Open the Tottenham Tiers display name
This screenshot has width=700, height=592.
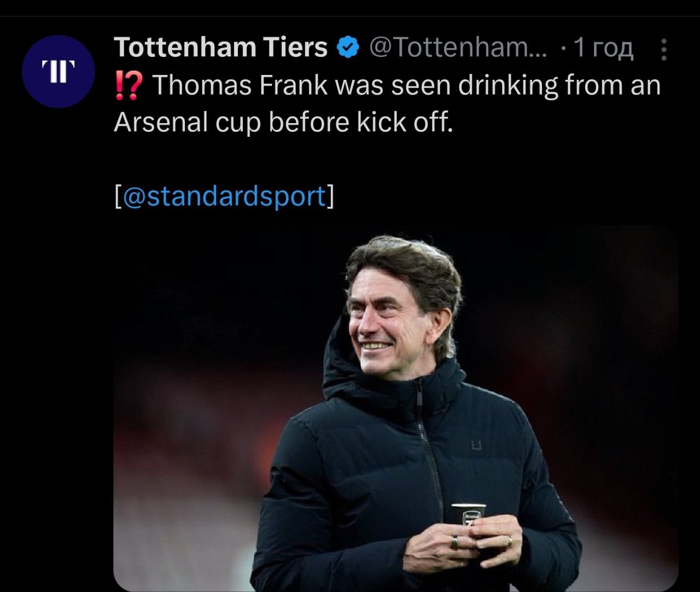point(220,48)
